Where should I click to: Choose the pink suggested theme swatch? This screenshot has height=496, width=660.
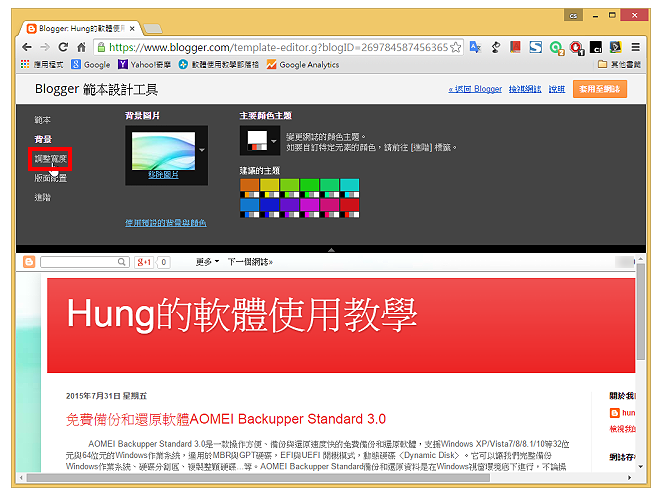point(330,208)
